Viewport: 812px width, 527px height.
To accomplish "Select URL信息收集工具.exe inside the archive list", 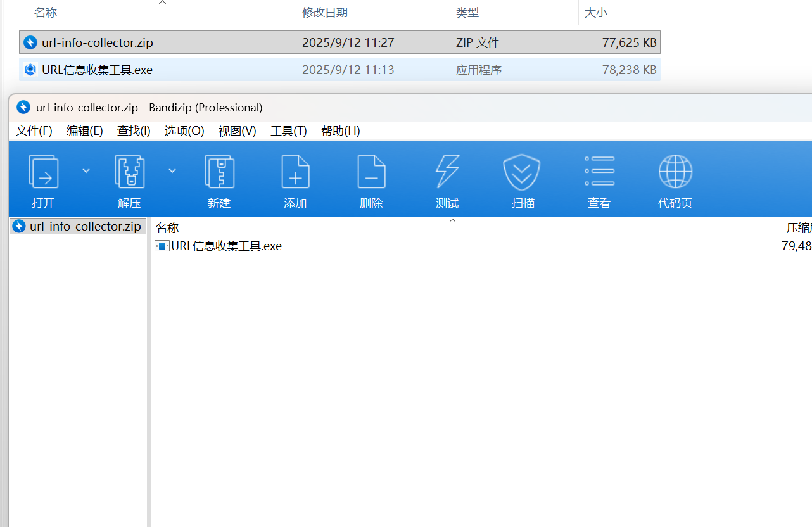I will [226, 246].
